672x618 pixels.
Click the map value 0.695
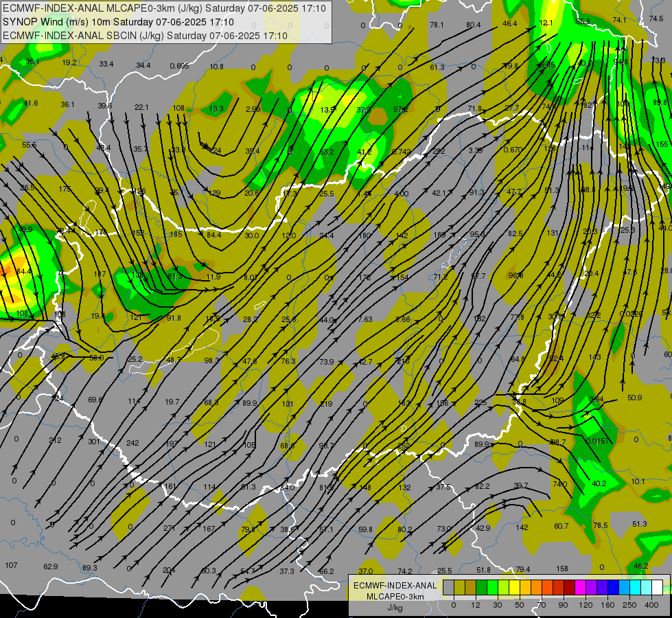[179, 66]
